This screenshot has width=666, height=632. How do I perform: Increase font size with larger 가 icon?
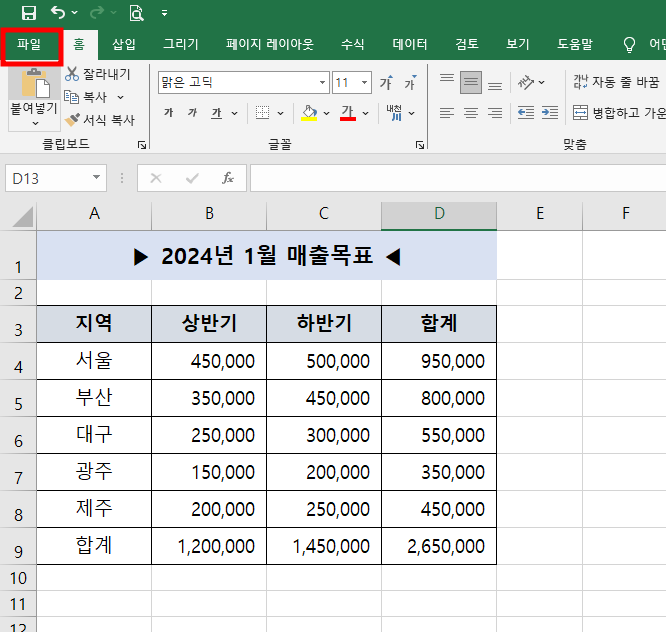tap(386, 82)
